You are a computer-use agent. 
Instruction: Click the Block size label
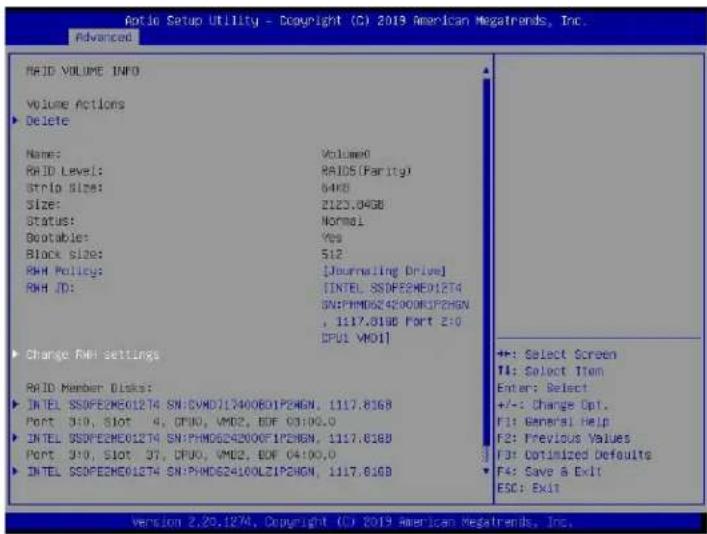tap(64, 254)
